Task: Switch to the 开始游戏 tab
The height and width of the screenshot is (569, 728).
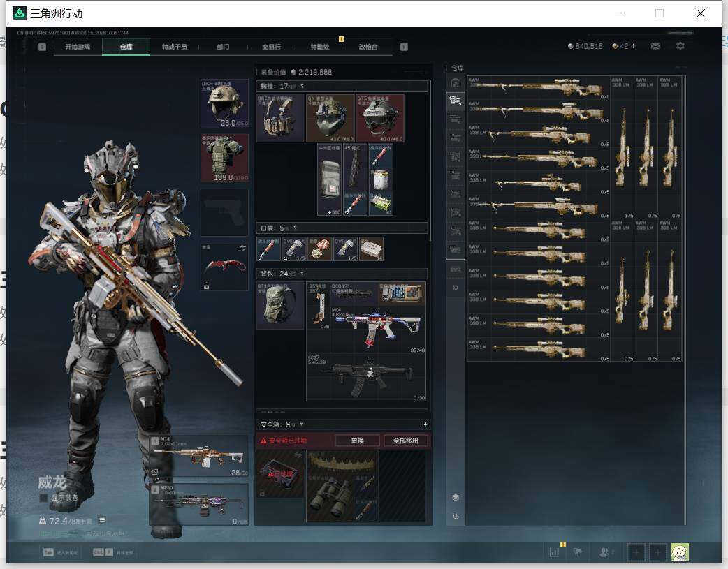Action: [78, 47]
